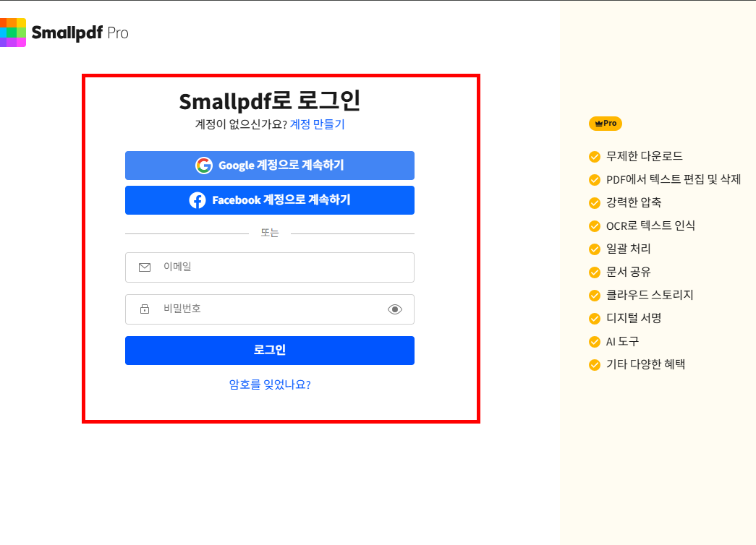Click the checkmark beside 무제한 다운로드
The width and height of the screenshot is (756, 545).
click(593, 156)
